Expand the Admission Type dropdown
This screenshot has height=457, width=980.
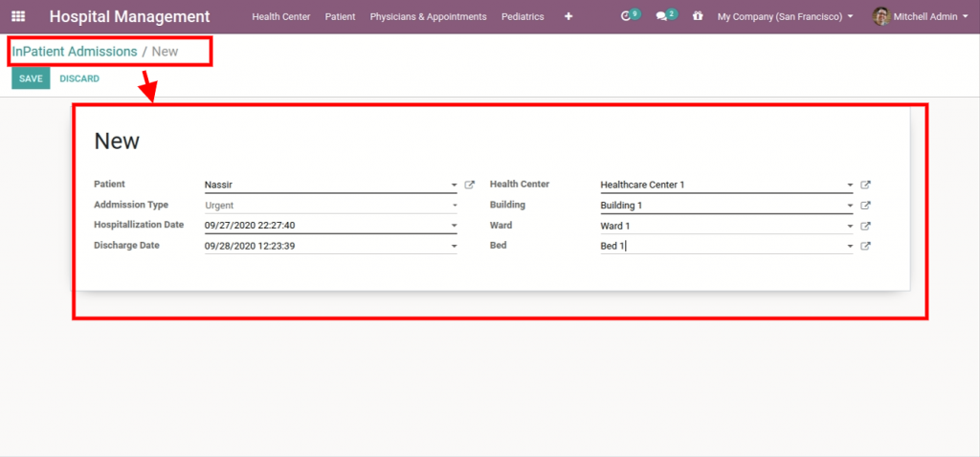coord(455,206)
